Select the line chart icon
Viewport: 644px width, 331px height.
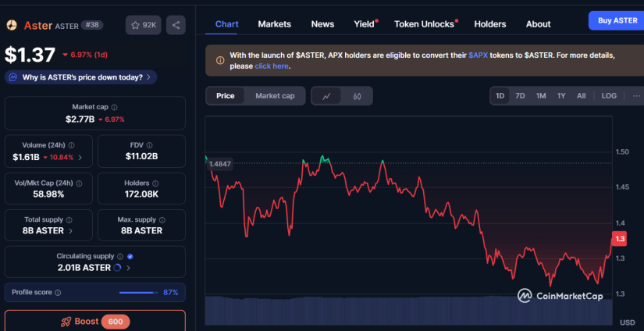coord(326,96)
